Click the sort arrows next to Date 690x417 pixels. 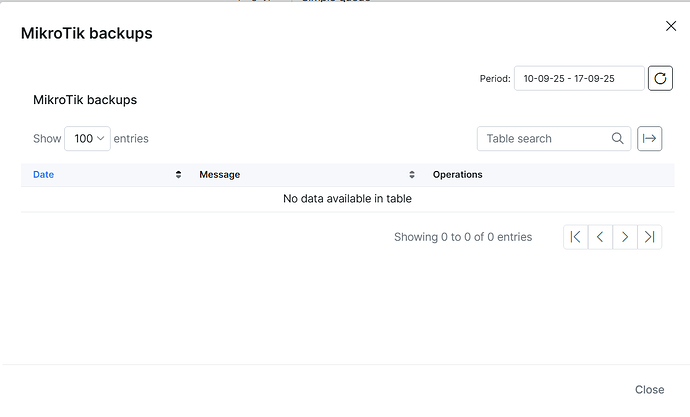179,175
